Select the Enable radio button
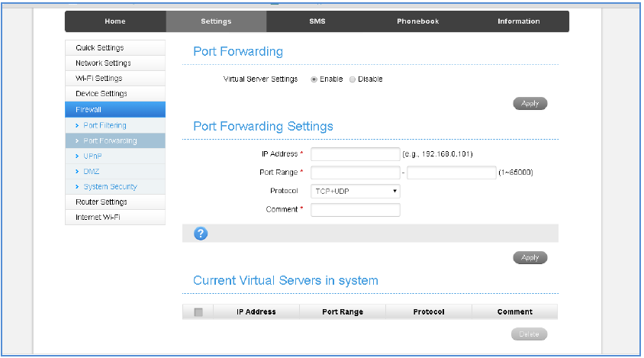Viewport: 644px width, 358px height. click(x=314, y=79)
